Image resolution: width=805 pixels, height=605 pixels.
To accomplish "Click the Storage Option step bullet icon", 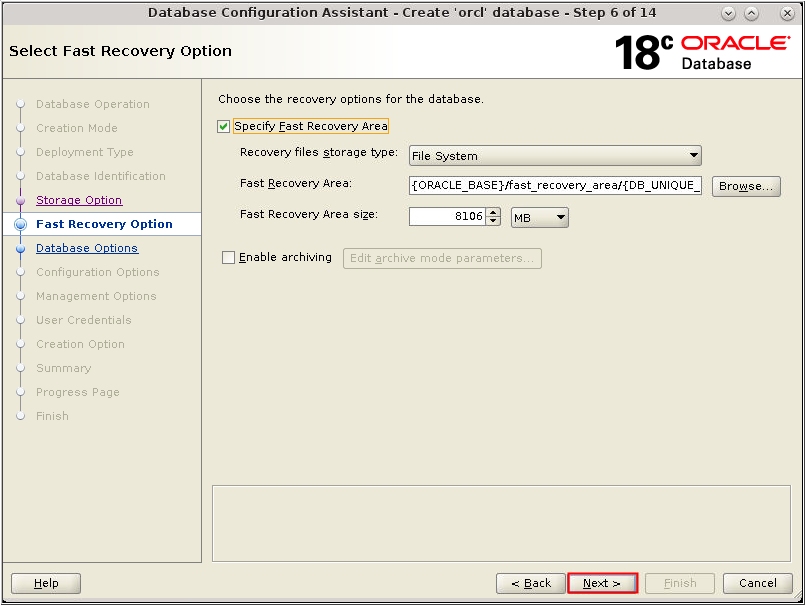I will [x=21, y=200].
